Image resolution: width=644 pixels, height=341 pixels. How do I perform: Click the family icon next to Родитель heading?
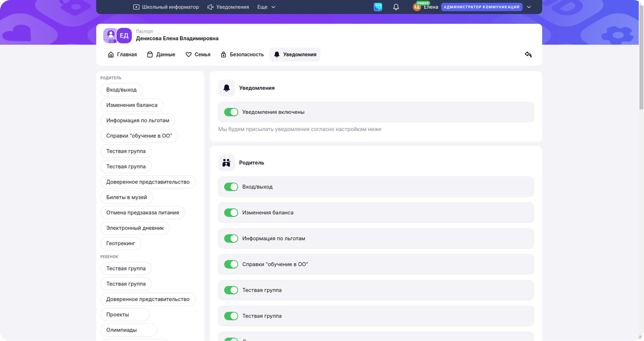[x=226, y=163]
